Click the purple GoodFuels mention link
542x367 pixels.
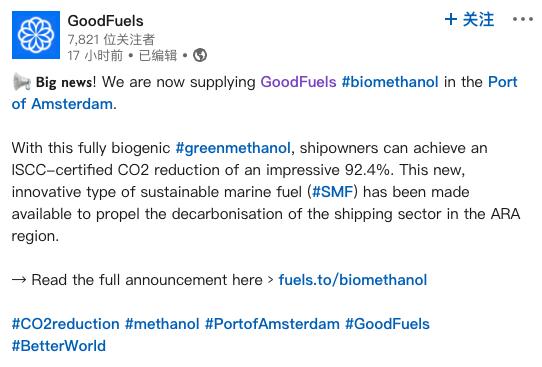298,82
